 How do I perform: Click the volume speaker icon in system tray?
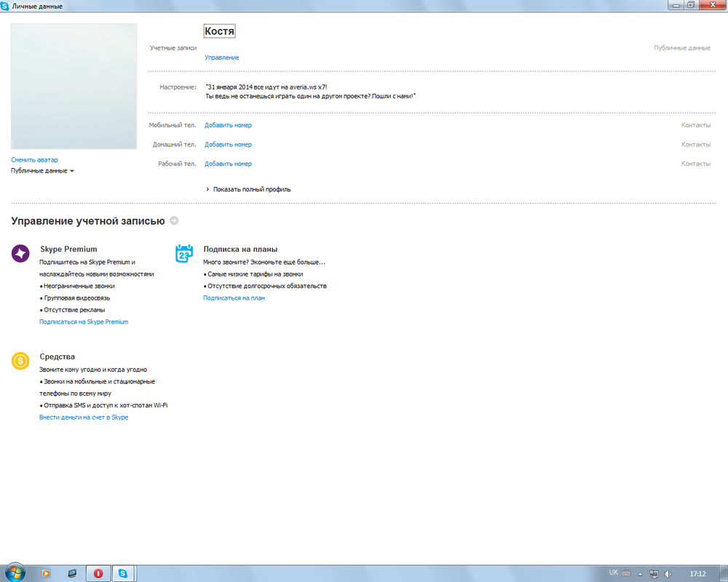click(668, 573)
